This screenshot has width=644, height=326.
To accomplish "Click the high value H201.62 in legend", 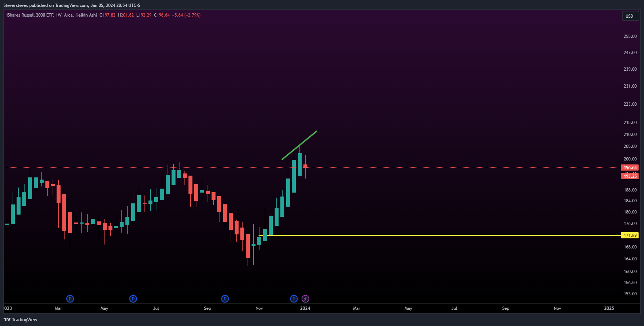I will point(126,15).
